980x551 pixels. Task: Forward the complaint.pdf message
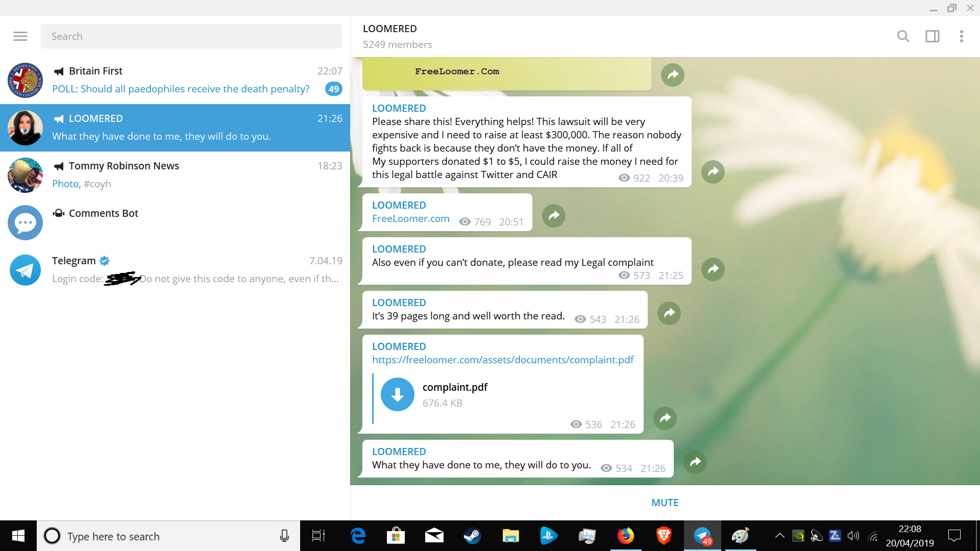click(x=665, y=418)
